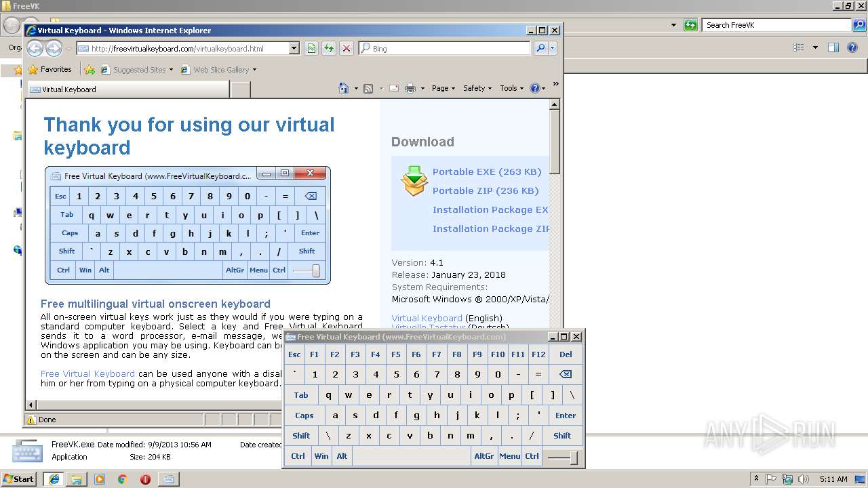Expand search provider dropdown arrow
The height and width of the screenshot is (488, 868).
pyautogui.click(x=553, y=48)
